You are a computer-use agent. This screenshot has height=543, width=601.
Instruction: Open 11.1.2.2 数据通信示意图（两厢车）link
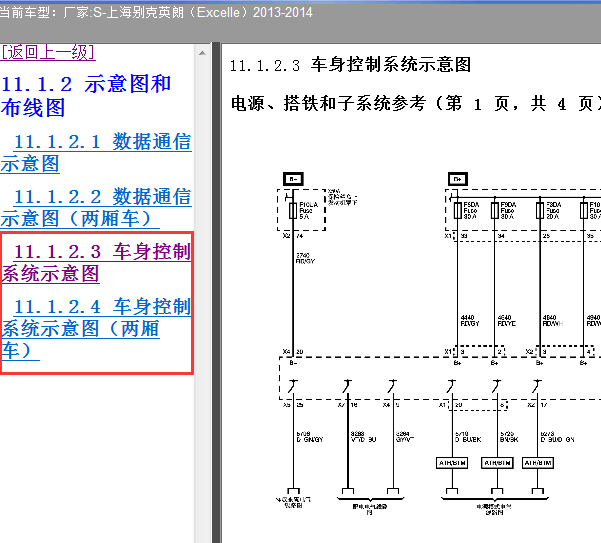point(96,207)
